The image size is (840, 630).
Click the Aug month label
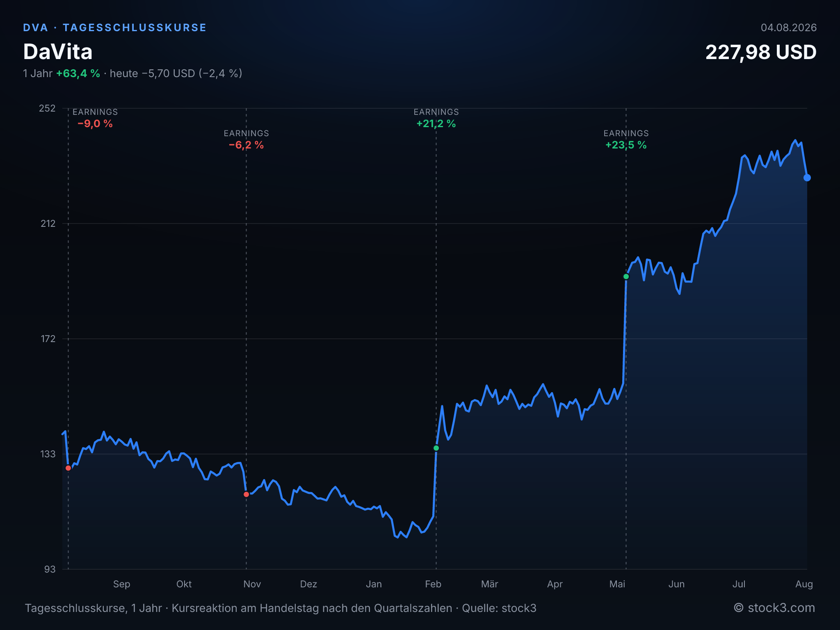[x=804, y=584]
